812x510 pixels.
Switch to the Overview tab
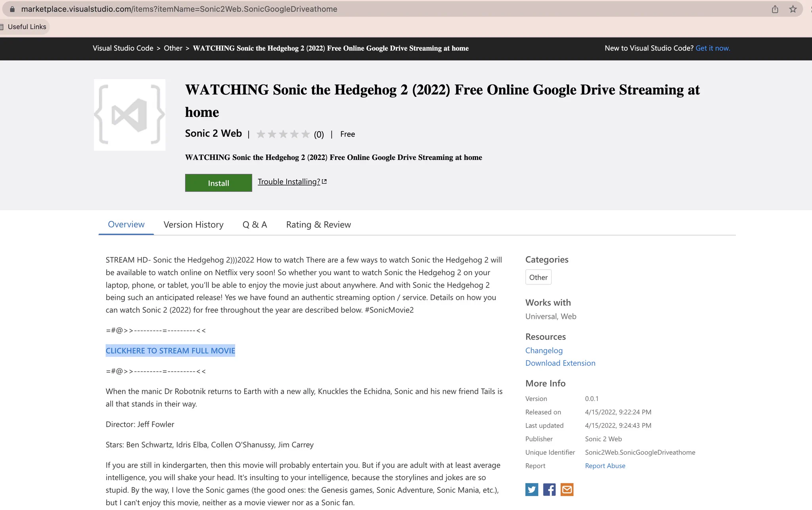tap(126, 224)
